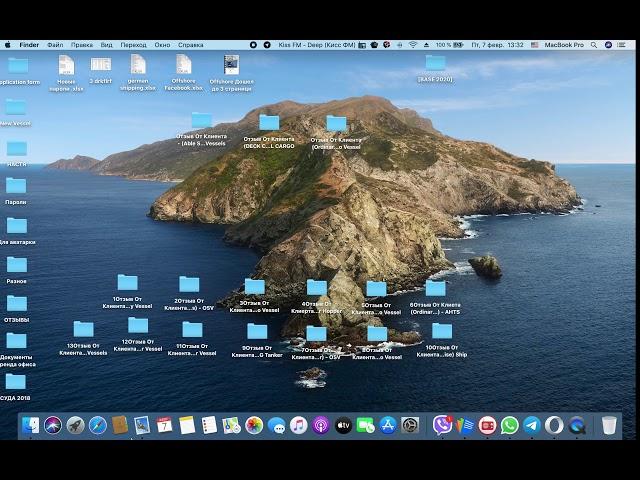The image size is (640, 480).
Task: Click the Wi-Fi status icon
Action: tap(413, 45)
